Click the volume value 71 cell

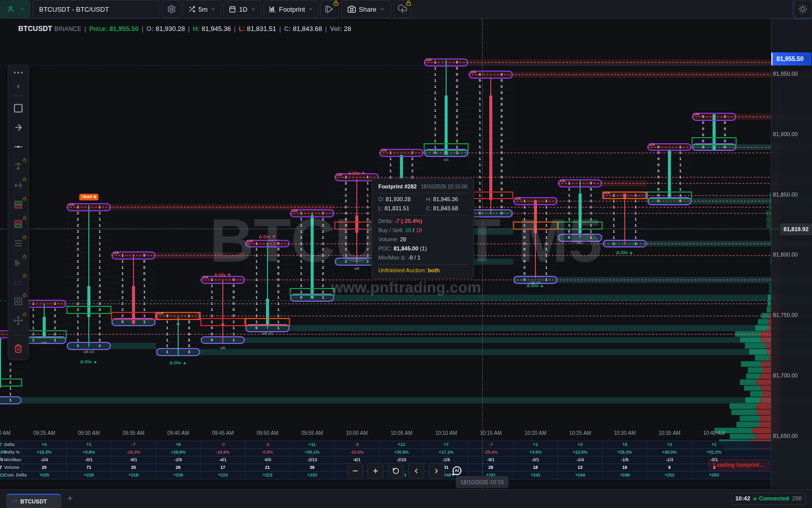click(89, 467)
